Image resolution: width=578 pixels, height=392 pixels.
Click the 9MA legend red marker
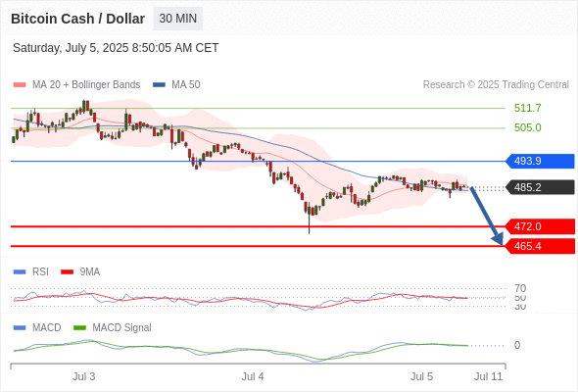click(x=67, y=272)
